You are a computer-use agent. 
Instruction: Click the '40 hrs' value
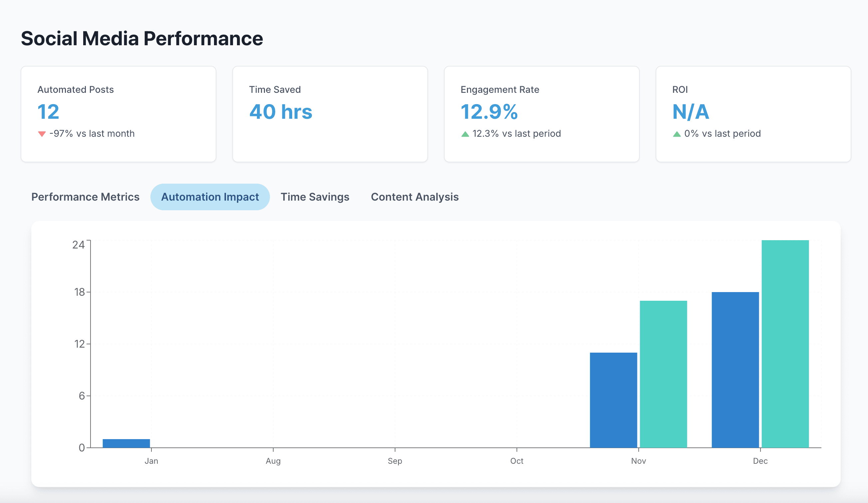click(281, 111)
